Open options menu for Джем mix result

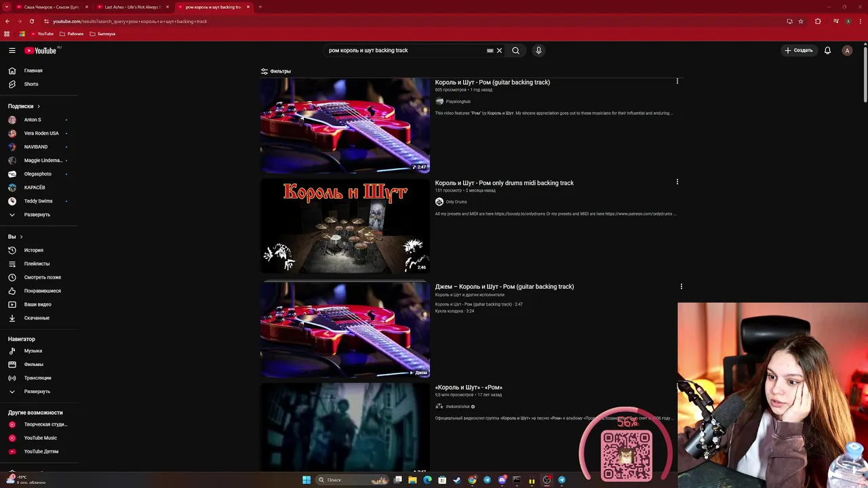[x=682, y=286]
